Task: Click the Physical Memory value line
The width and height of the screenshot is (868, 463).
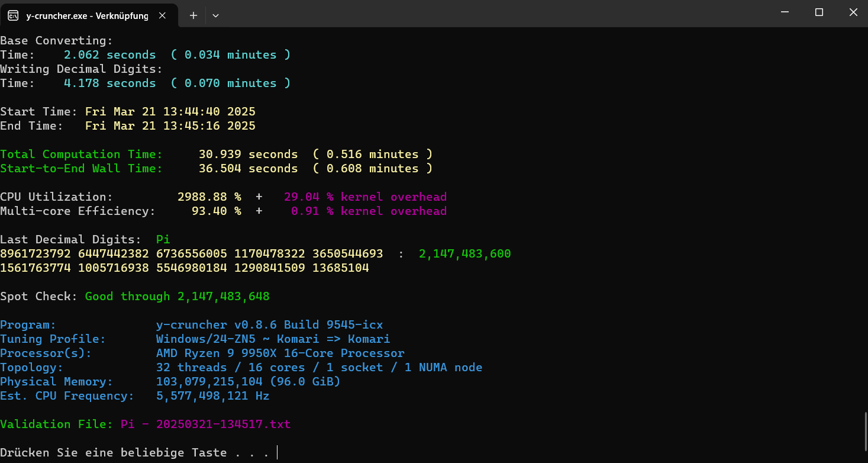Action: click(x=248, y=382)
